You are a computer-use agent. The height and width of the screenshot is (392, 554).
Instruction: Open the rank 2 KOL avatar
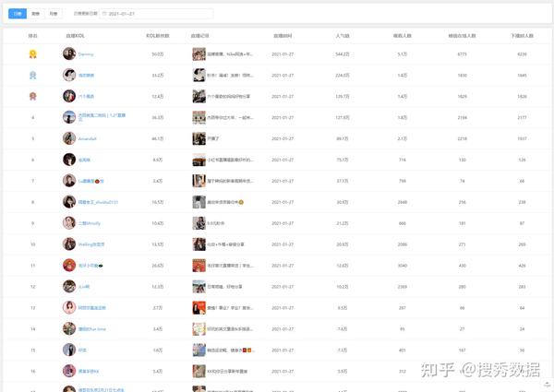pos(69,75)
